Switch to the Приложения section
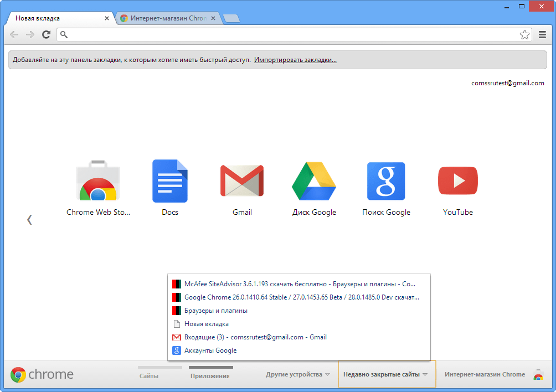The width and height of the screenshot is (556, 392). 210,376
